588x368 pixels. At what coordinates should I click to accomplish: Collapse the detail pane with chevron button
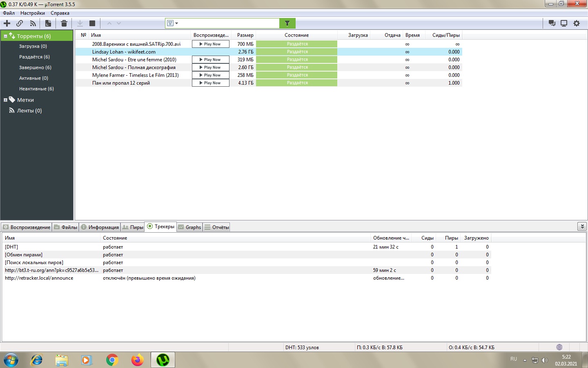point(582,226)
